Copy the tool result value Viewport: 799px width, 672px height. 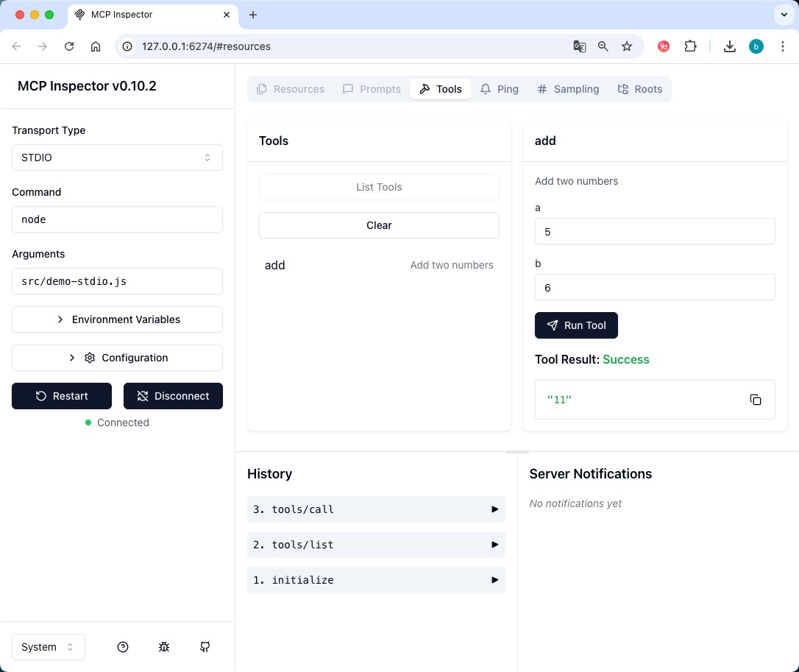(x=755, y=400)
